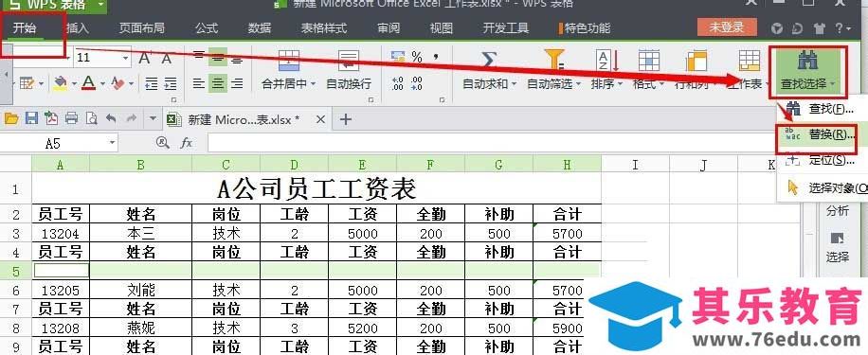The width and height of the screenshot is (868, 355).
Task: Increase font size with the larger A icon
Action: pos(145,58)
